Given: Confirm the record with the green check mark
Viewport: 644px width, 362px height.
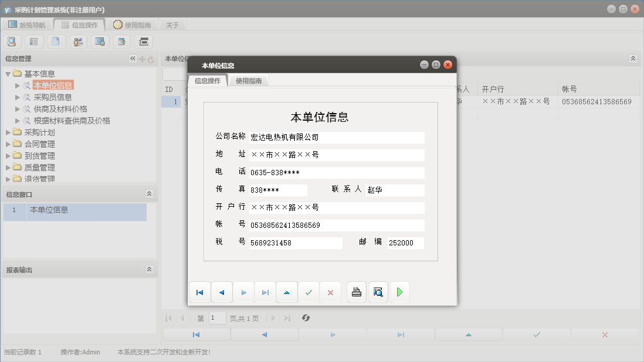Looking at the screenshot, I should (309, 292).
